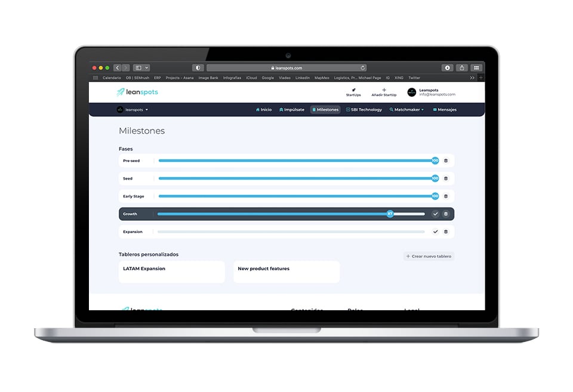Click the Expansion progress slider track
573x392 pixels.
tap(291, 232)
